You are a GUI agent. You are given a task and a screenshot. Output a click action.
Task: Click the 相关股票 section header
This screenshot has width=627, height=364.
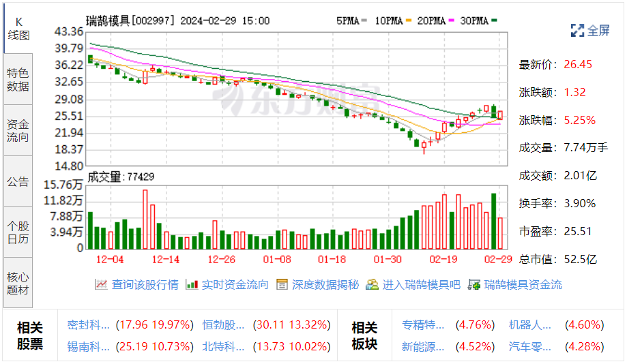(x=29, y=335)
